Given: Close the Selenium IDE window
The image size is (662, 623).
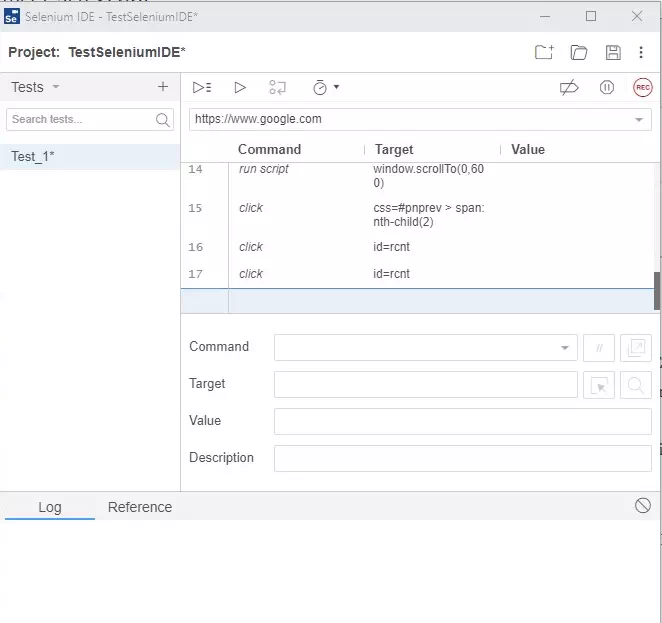Looking at the screenshot, I should [x=637, y=16].
